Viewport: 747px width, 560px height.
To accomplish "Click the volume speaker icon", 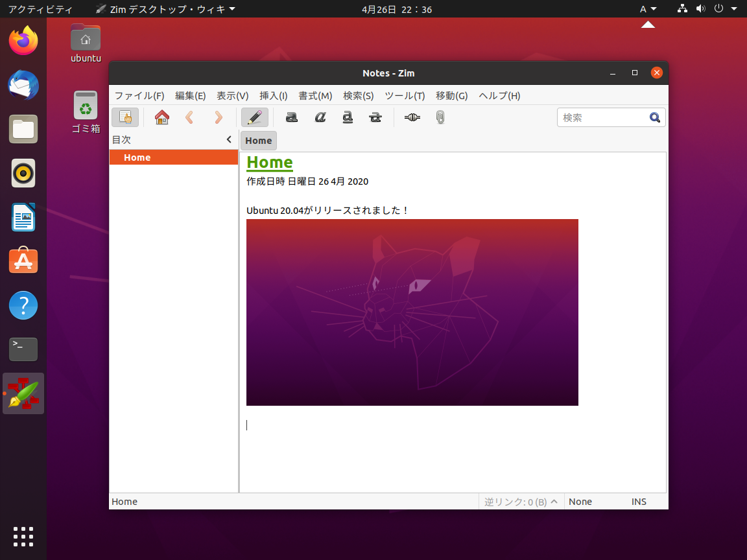I will [x=700, y=8].
